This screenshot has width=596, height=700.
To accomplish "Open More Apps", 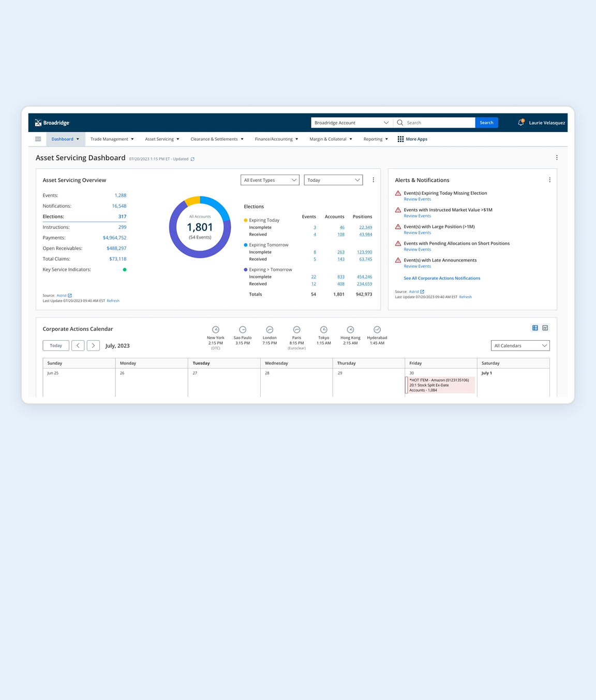I will 412,139.
